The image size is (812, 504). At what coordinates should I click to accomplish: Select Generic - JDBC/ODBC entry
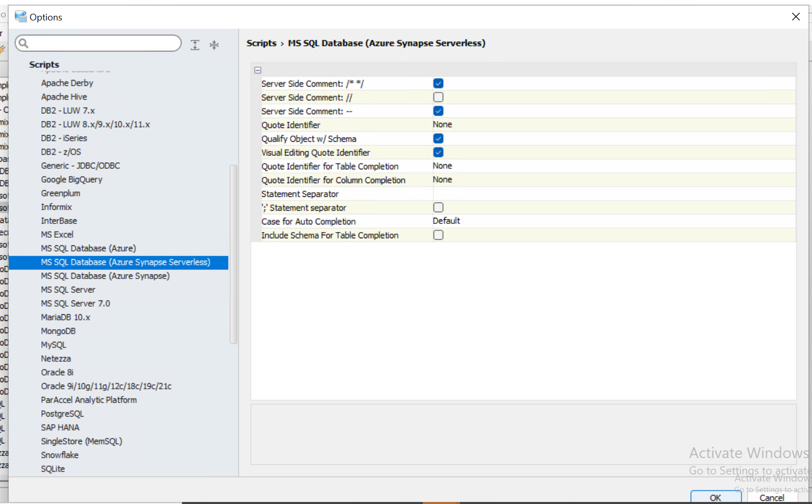pos(81,166)
